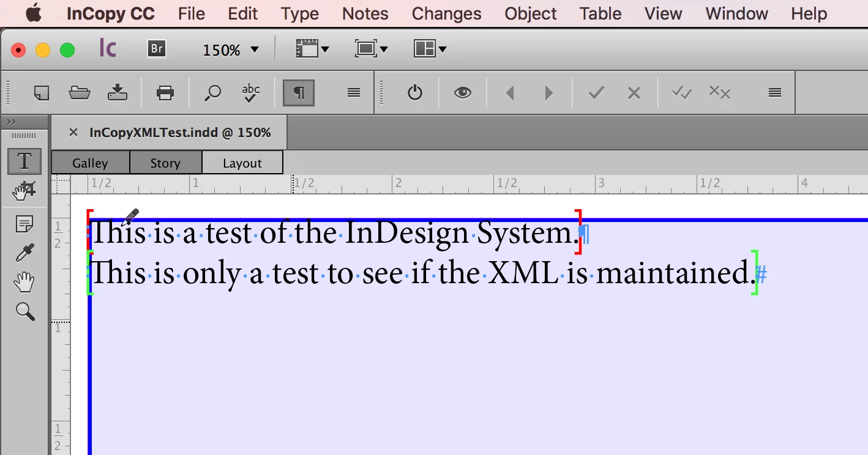Screen dimensions: 868x455
Task: Open the Help menu
Action: pyautogui.click(x=809, y=13)
